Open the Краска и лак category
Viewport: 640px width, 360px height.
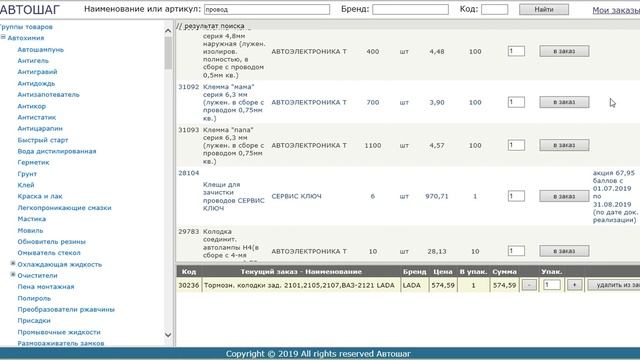click(40, 196)
